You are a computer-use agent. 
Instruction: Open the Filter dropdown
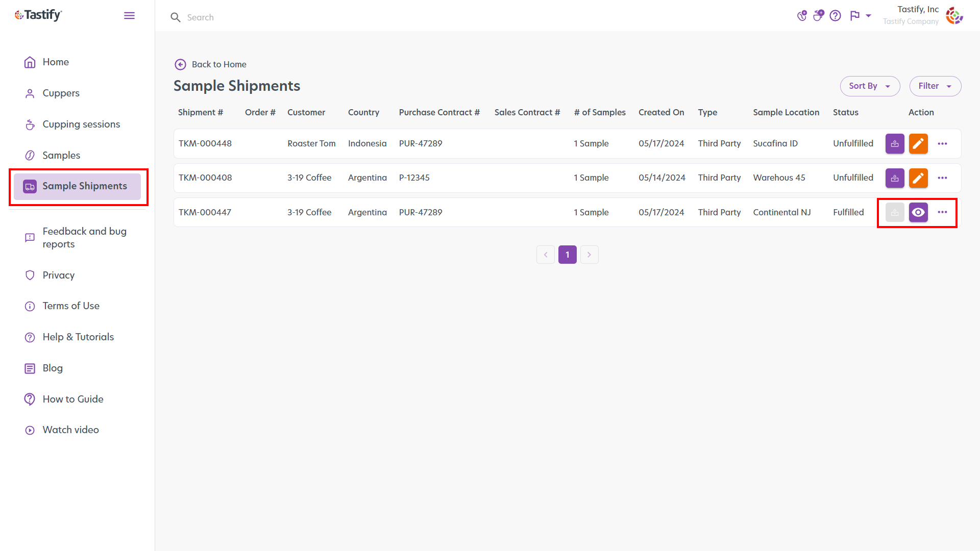point(935,86)
